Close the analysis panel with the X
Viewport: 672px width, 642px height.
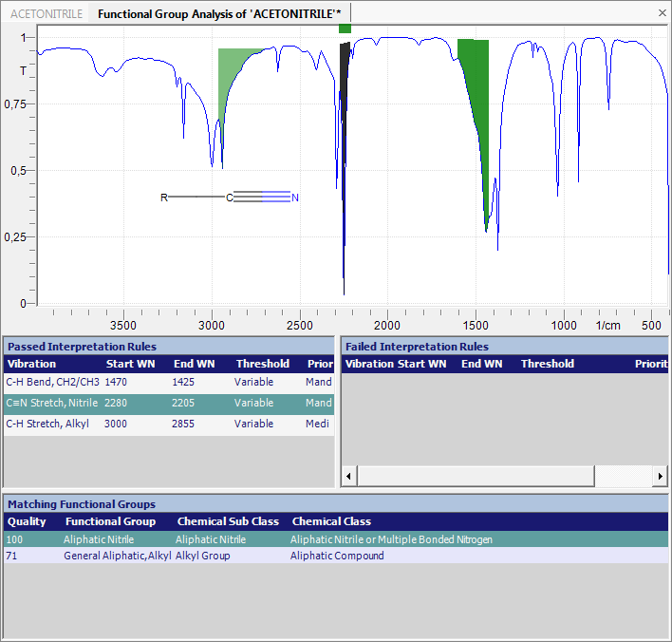pyautogui.click(x=662, y=13)
